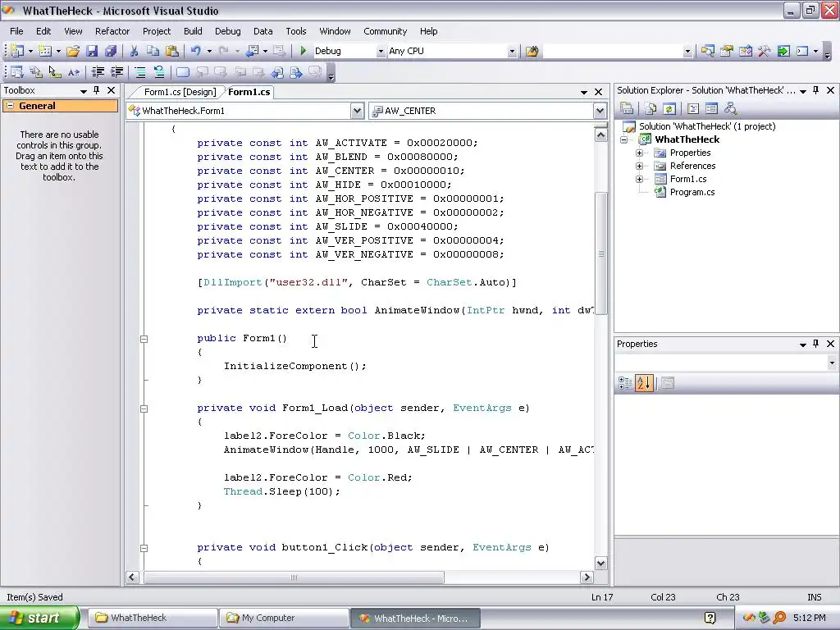Toggle a bookmark on the current line
This screenshot has height=630, width=840.
(183, 72)
